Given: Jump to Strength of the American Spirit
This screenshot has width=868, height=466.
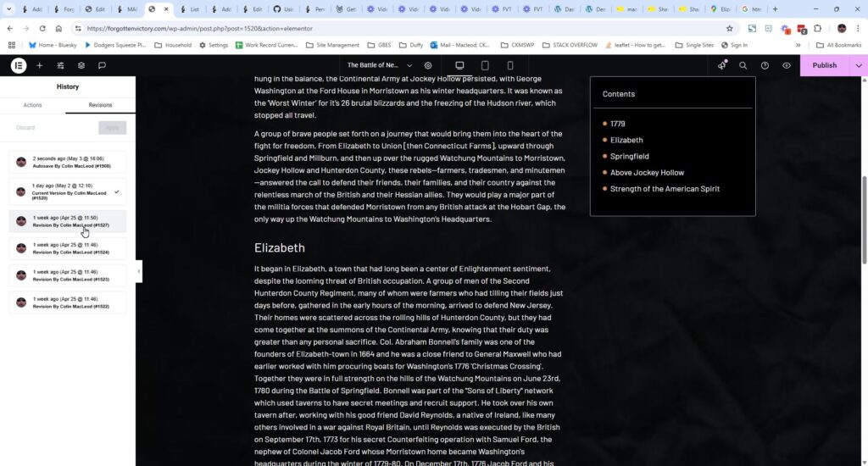Looking at the screenshot, I should [x=665, y=189].
